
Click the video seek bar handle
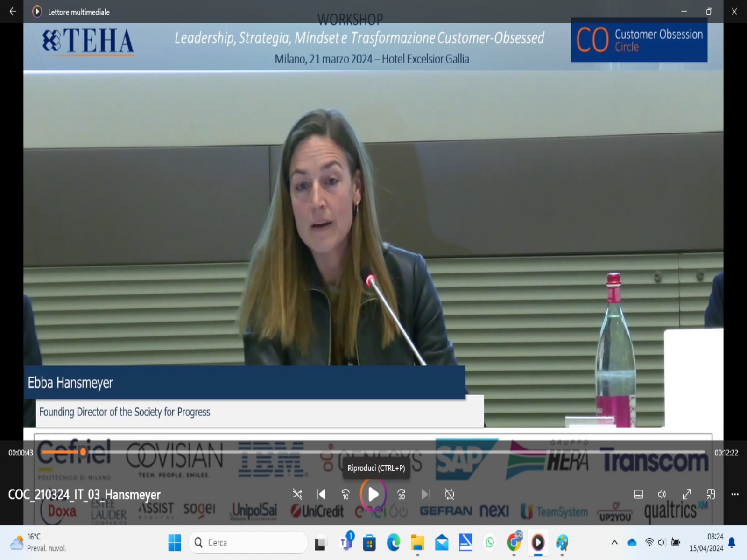tap(83, 452)
